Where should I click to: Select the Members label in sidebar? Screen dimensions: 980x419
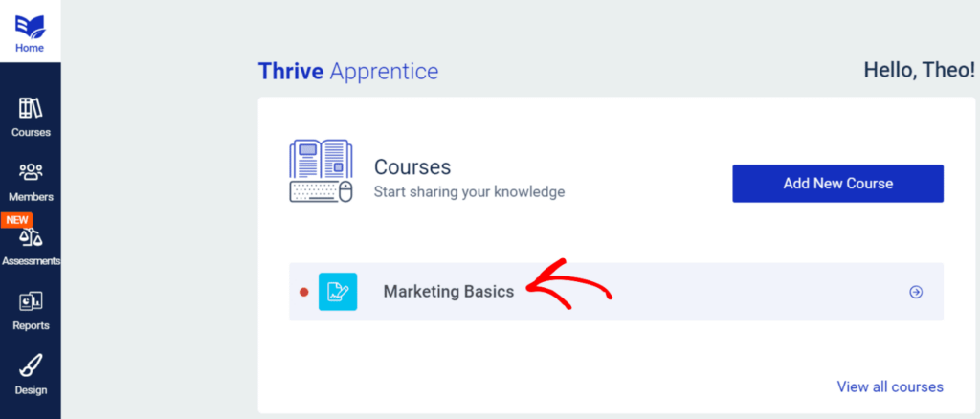pos(31,197)
